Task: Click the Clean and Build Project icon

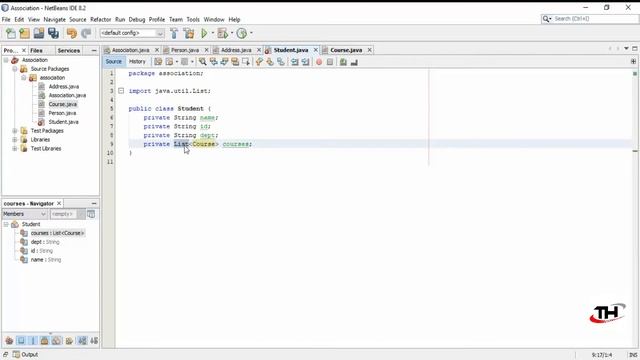Action: [x=189, y=33]
